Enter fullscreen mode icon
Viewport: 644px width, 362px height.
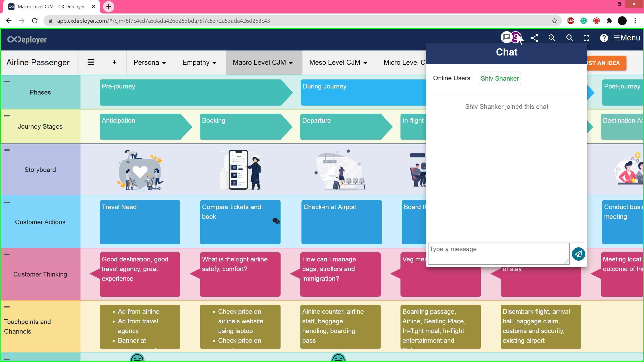coord(586,38)
